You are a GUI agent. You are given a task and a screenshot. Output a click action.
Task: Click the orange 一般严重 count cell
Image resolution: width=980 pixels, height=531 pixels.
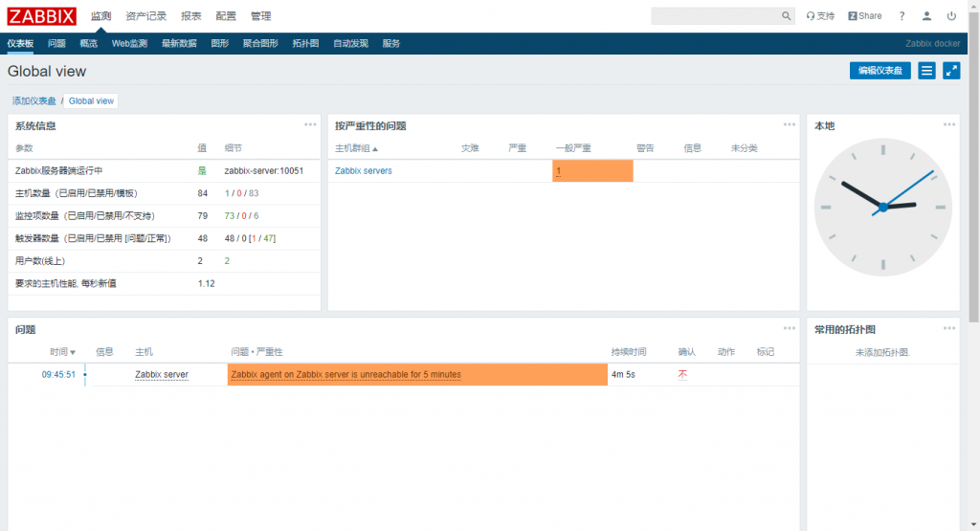(x=592, y=170)
